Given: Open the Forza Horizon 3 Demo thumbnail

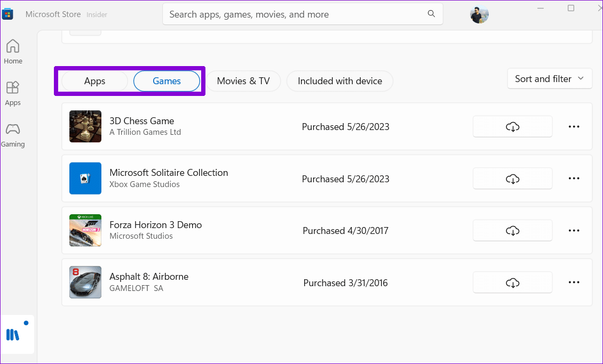Looking at the screenshot, I should tap(85, 230).
